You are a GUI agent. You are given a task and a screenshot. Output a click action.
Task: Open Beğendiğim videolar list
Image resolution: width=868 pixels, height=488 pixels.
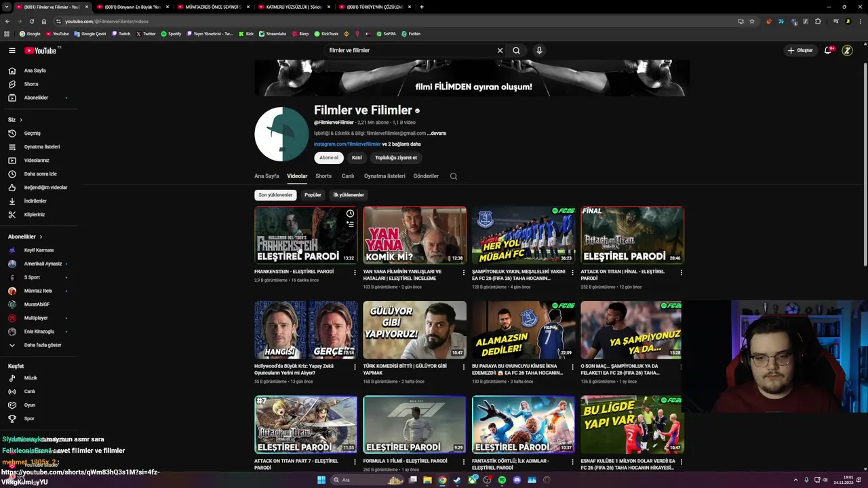point(45,187)
